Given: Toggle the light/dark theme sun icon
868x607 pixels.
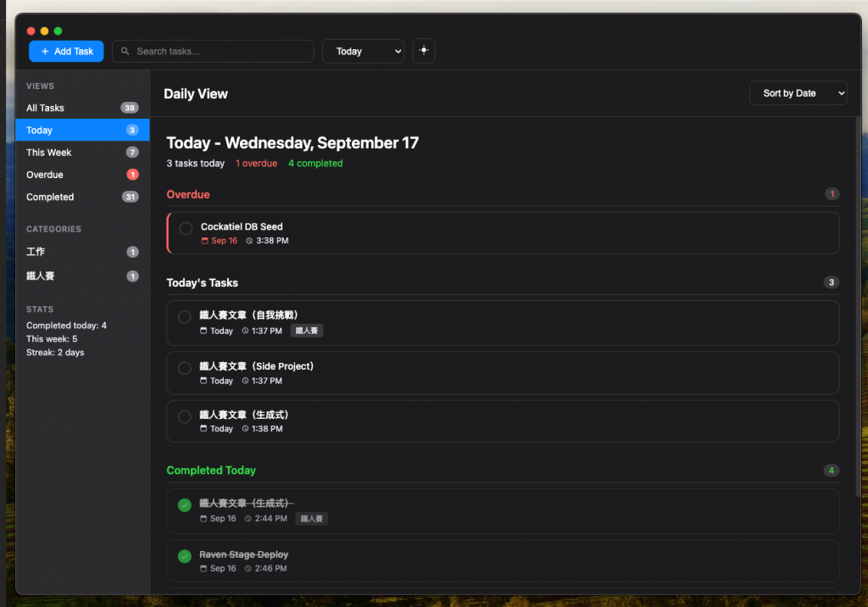Looking at the screenshot, I should tap(424, 50).
